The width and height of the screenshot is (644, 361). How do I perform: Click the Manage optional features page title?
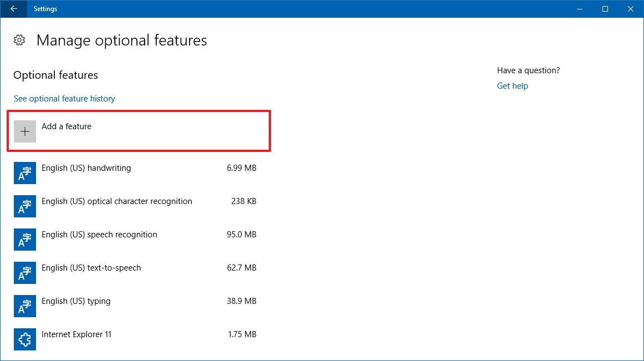pyautogui.click(x=121, y=40)
